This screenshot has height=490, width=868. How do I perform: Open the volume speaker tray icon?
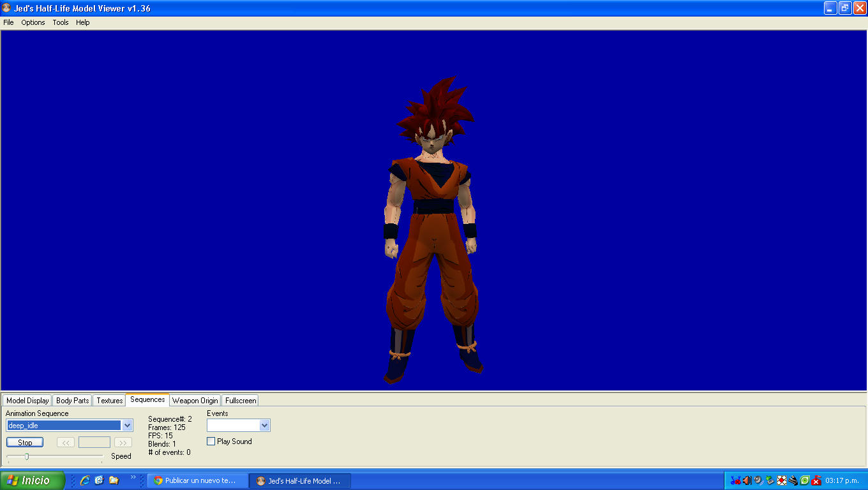click(x=747, y=480)
